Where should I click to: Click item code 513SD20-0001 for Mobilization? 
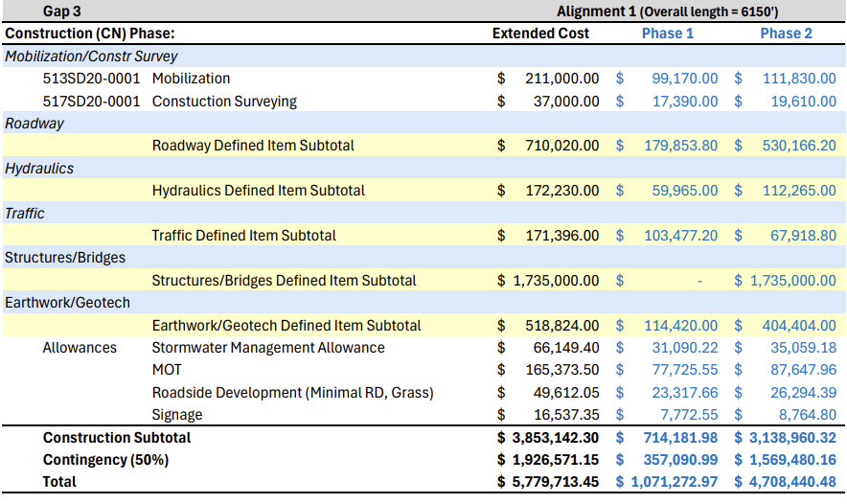click(92, 79)
